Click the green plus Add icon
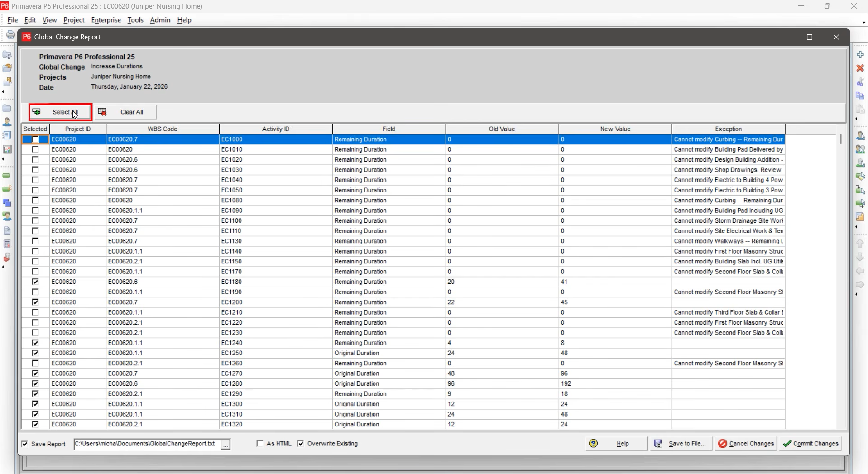The width and height of the screenshot is (868, 474). [x=860, y=55]
